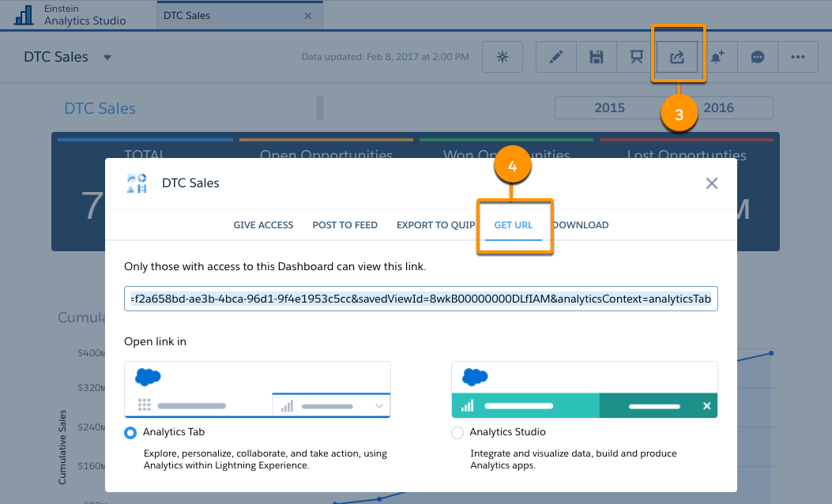Select the Analytics Tab radio button
Screen dimensions: 832x504
[x=131, y=433]
